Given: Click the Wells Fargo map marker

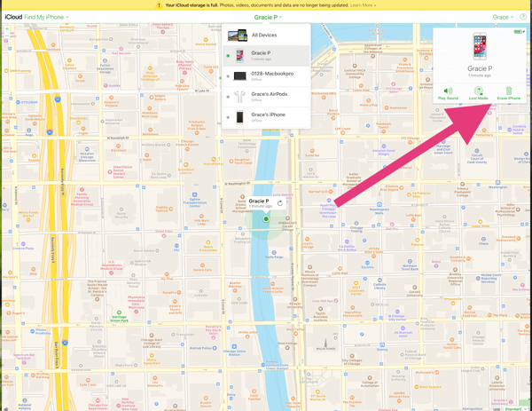Looking at the screenshot, I should (x=274, y=253).
